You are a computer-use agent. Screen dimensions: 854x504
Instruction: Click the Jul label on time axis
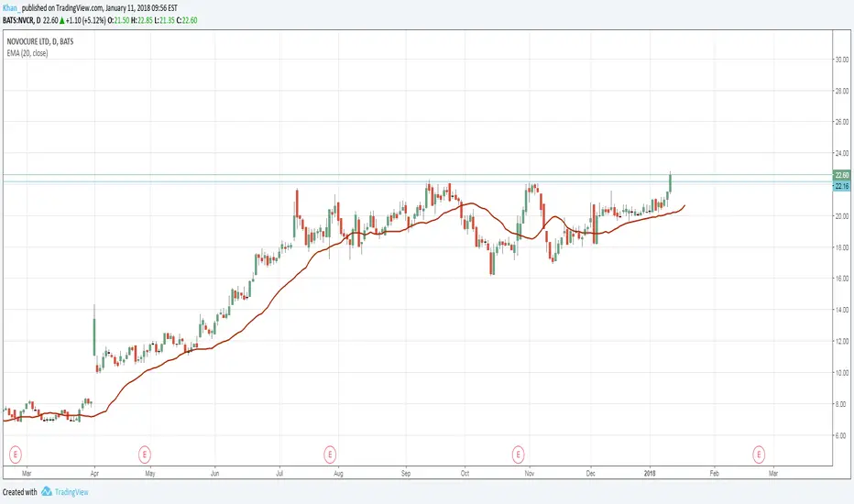(279, 474)
